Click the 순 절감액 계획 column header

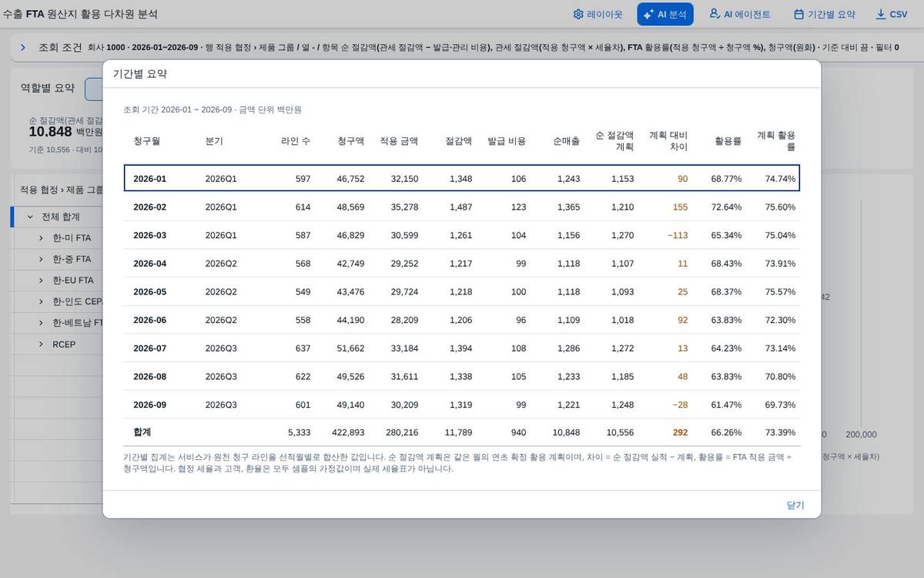coord(614,141)
